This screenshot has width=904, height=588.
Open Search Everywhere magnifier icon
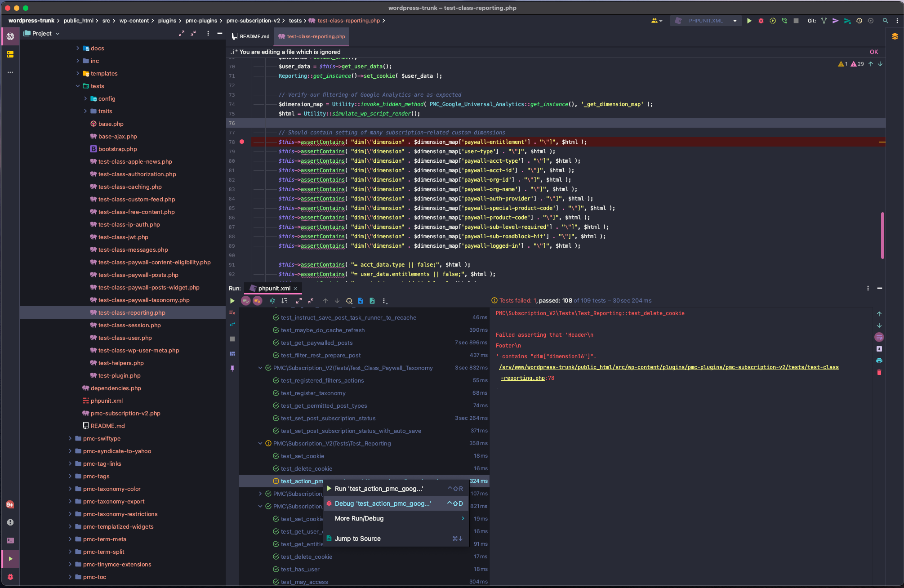885,21
